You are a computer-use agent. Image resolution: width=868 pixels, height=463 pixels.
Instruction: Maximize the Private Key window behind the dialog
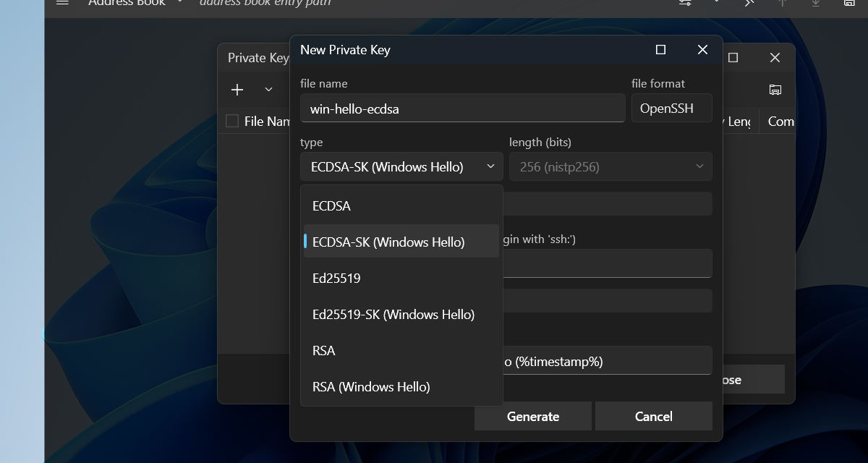[x=733, y=57]
